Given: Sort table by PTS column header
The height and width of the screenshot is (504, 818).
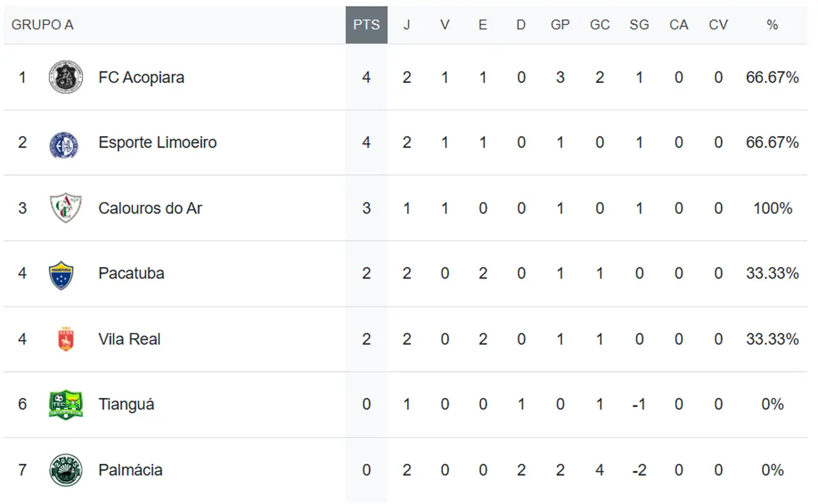Looking at the screenshot, I should [366, 25].
